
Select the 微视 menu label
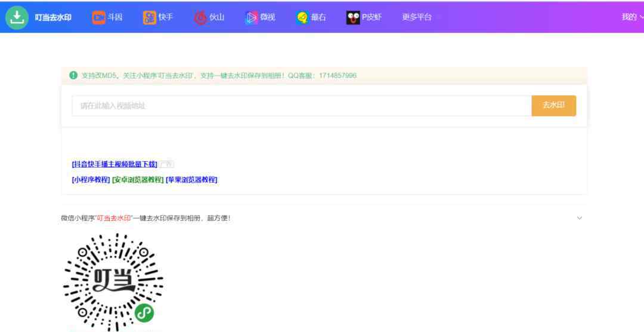pos(267,17)
